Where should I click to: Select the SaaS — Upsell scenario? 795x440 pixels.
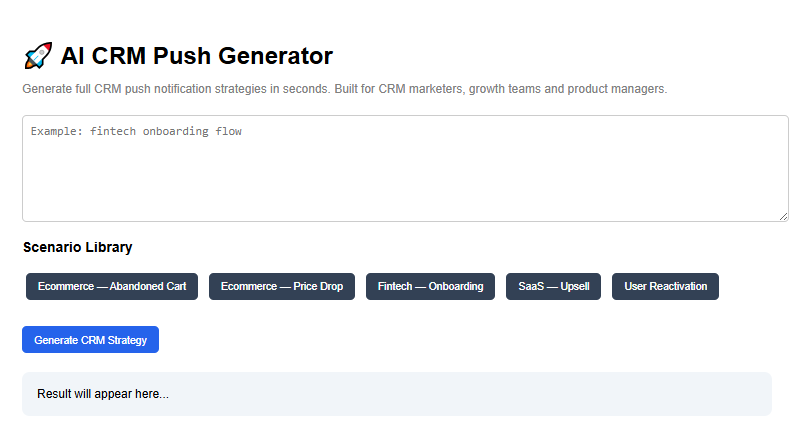coord(553,286)
